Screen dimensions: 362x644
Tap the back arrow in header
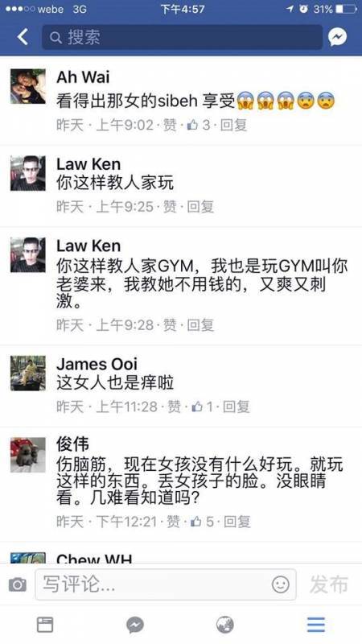(23, 37)
